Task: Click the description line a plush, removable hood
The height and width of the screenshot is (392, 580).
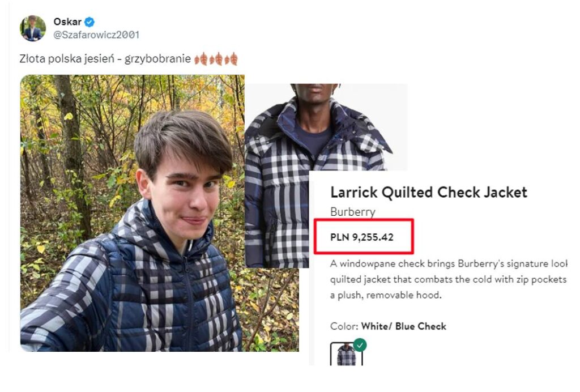Action: [386, 295]
